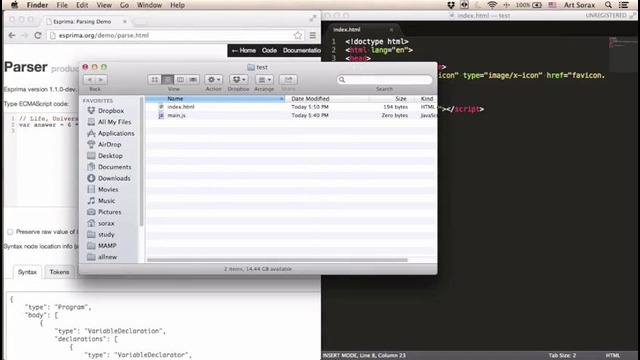
Task: Open the View menu
Action: tap(104, 5)
